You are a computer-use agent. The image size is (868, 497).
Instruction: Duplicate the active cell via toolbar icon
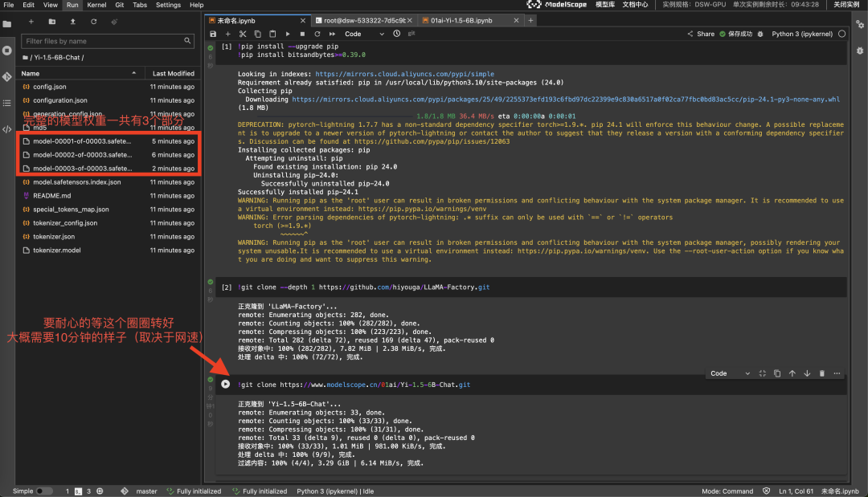tap(777, 373)
